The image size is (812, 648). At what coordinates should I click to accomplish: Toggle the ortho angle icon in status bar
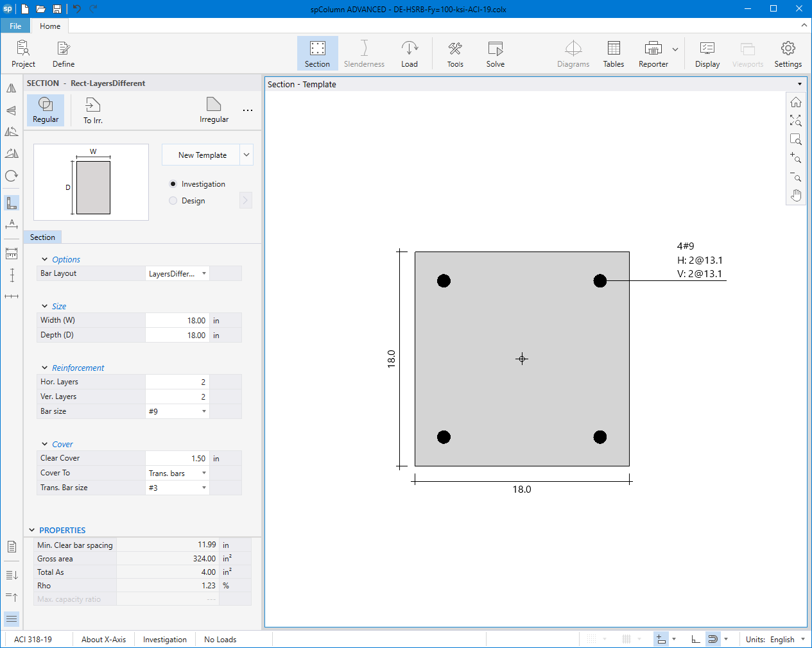pyautogui.click(x=695, y=639)
